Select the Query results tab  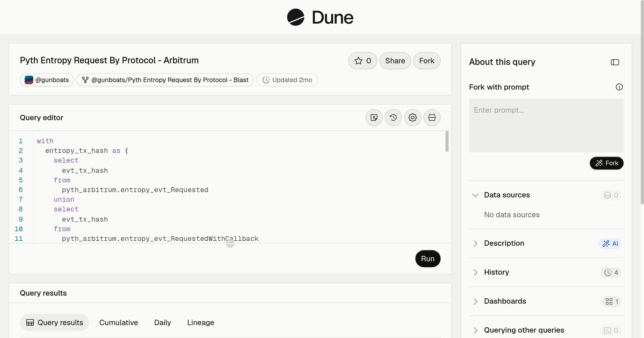pos(54,322)
